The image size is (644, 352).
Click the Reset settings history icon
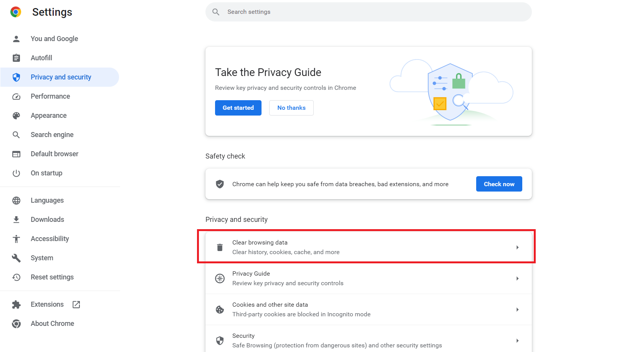[16, 277]
